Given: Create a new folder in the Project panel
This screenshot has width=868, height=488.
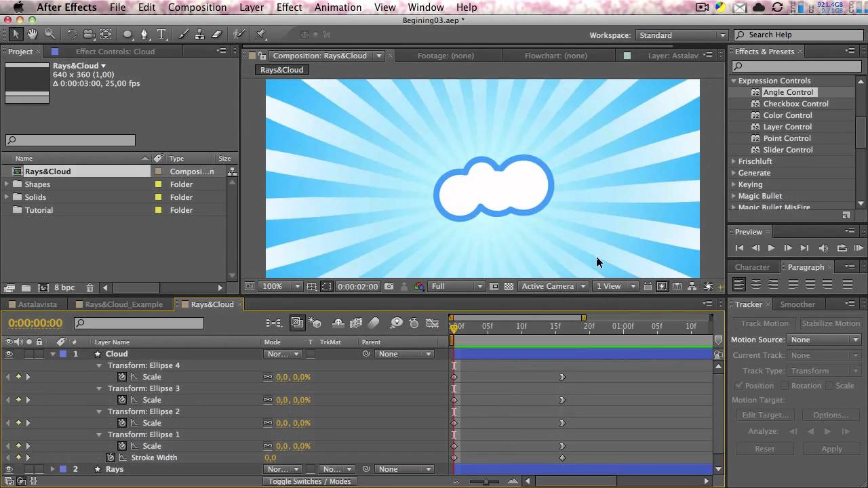Looking at the screenshot, I should [26, 288].
